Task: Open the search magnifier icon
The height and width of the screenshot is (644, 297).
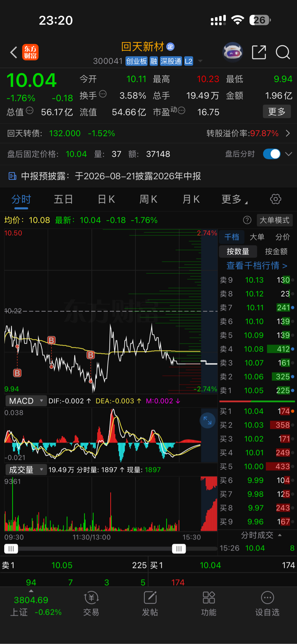Action: [283, 52]
